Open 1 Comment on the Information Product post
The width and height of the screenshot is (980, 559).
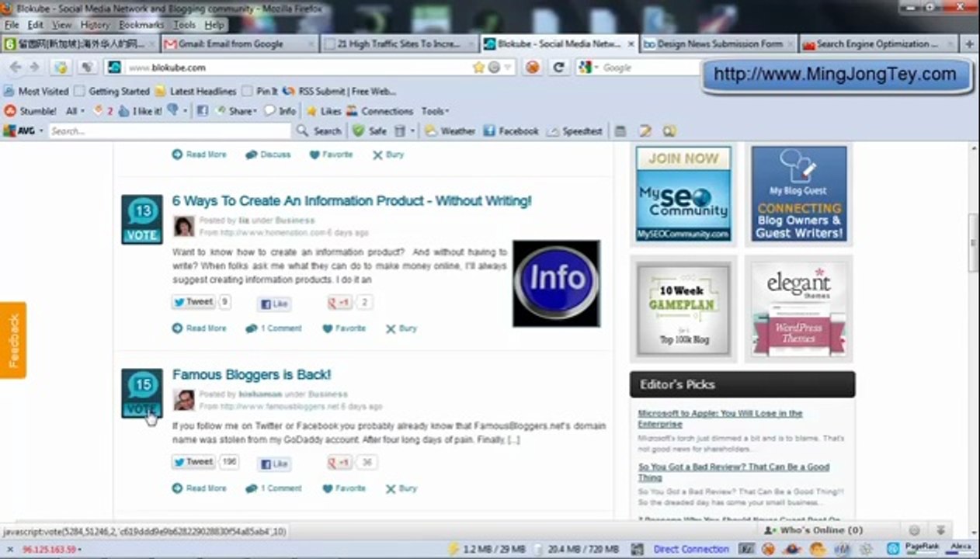[x=273, y=328]
